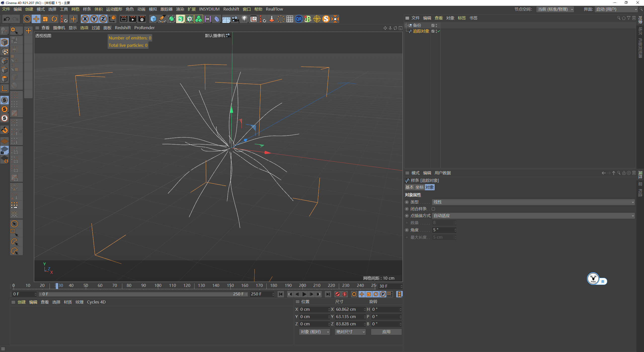Select the Move tool in the toolbar

pos(36,19)
